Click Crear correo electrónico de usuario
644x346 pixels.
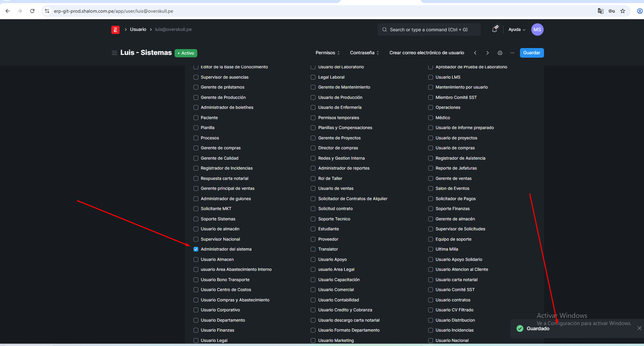426,53
